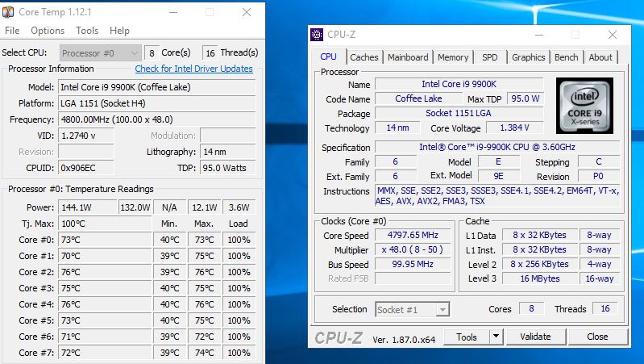Click Core #7 max temperature 74°C
This screenshot has width=644, height=364.
point(205,353)
